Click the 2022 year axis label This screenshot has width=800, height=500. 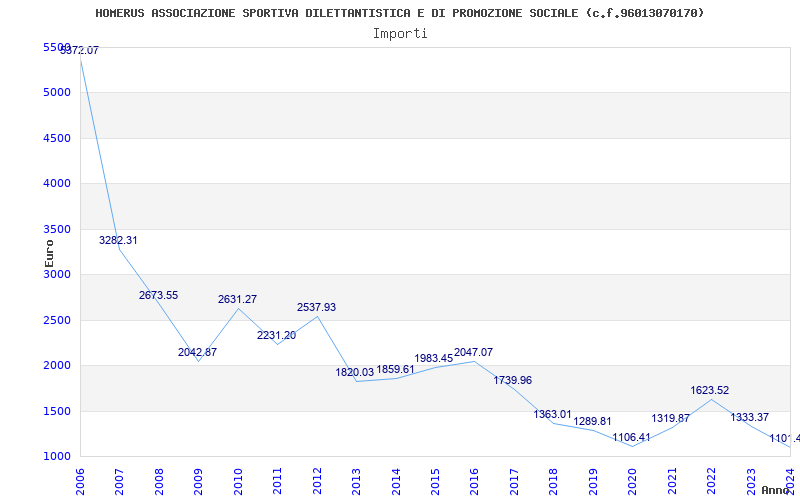click(x=711, y=482)
